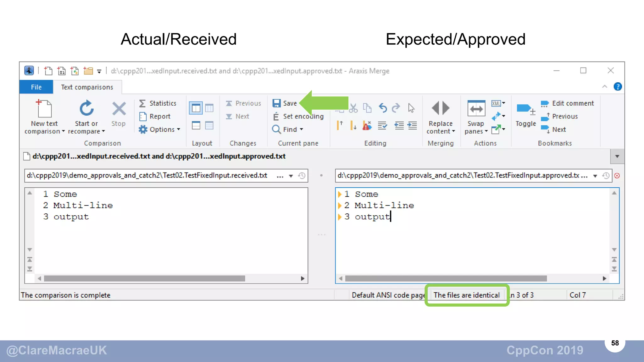This screenshot has width=644, height=362.
Task: Click the red warning triangle editing icon
Action: click(367, 126)
